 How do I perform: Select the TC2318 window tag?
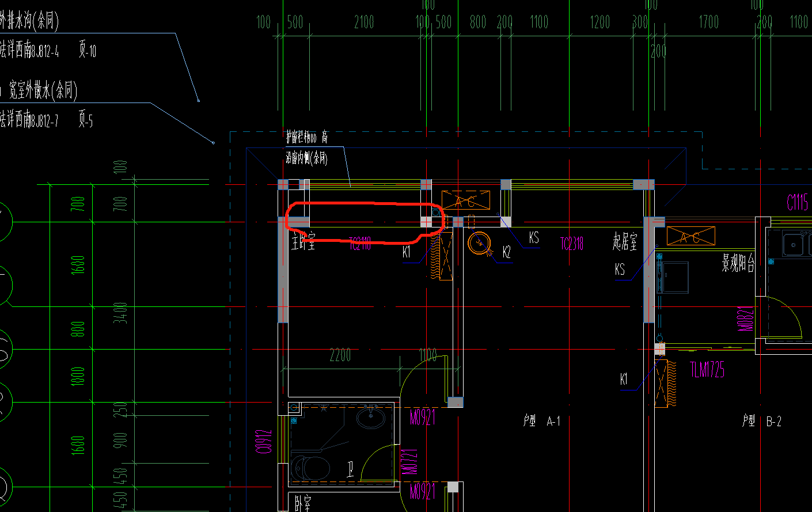572,244
